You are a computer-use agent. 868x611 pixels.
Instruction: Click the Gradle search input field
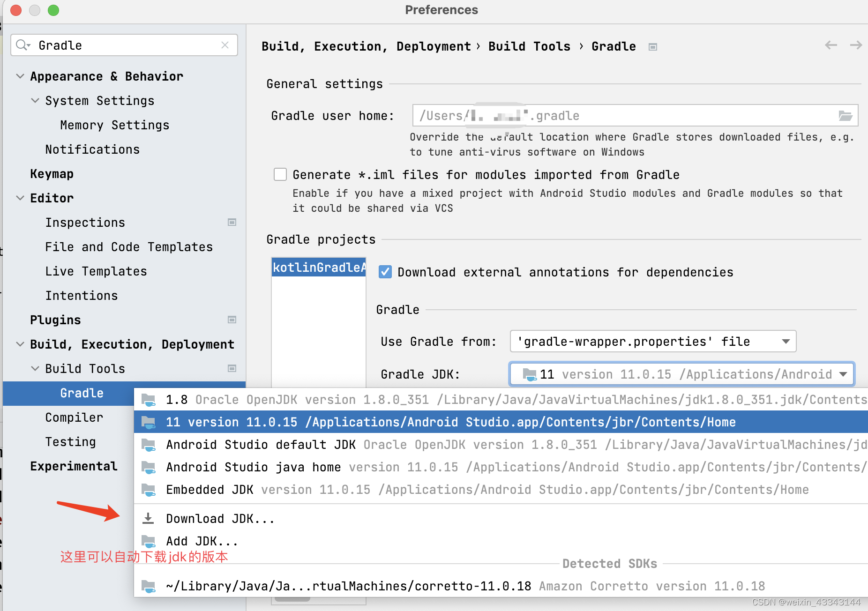pos(124,45)
